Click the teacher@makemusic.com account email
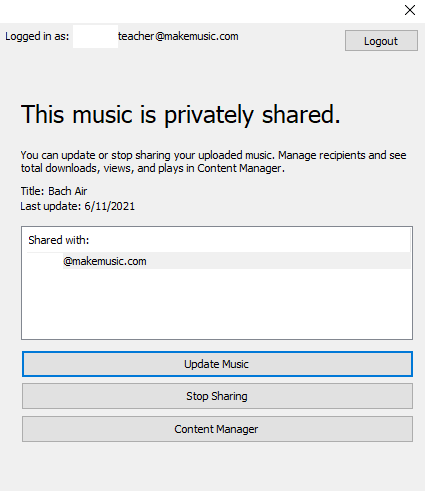This screenshot has width=425, height=491. click(x=178, y=36)
